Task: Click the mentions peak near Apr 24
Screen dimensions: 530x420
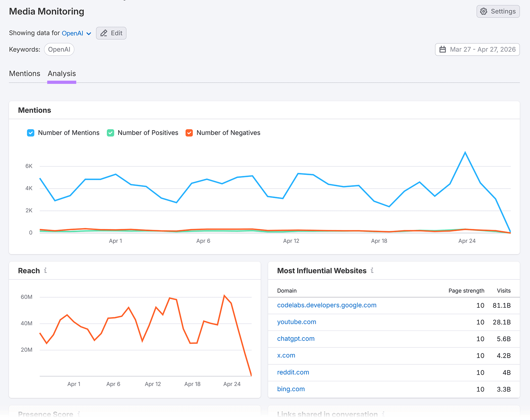Action: click(x=465, y=152)
